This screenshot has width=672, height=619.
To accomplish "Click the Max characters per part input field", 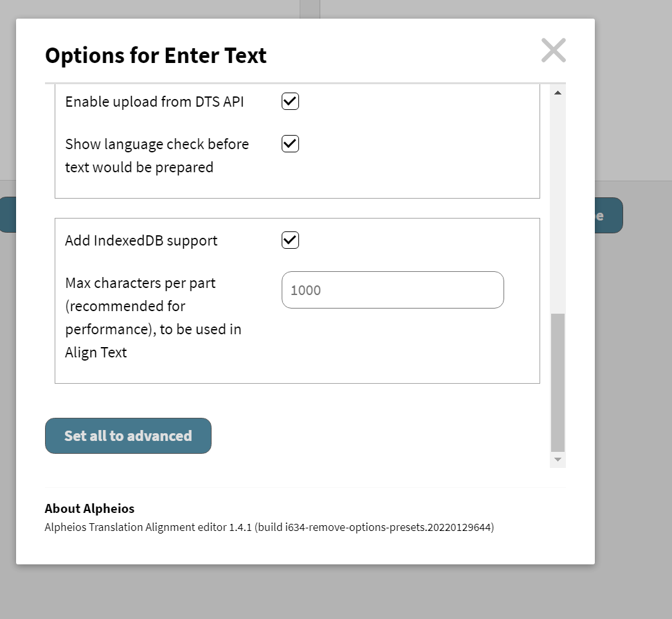I will tap(392, 290).
